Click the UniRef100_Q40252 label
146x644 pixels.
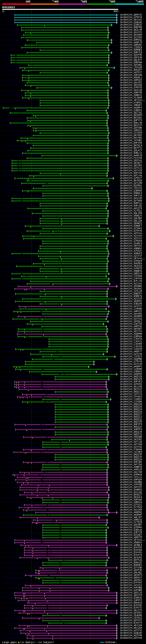131,82
